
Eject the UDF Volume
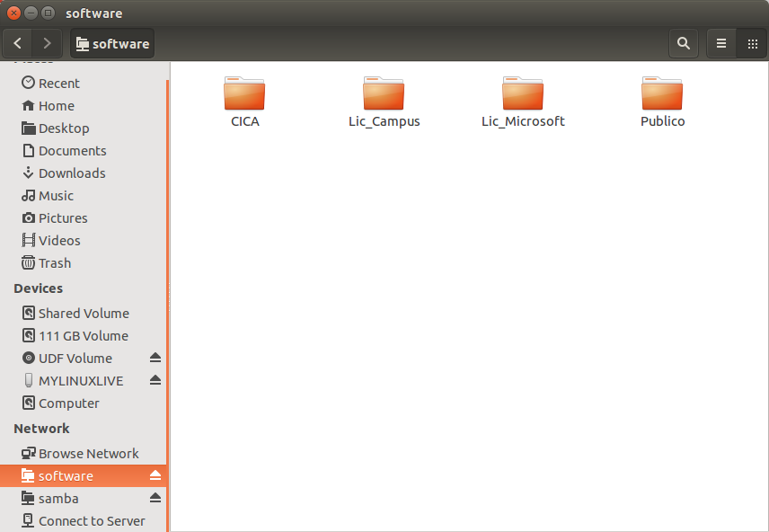pos(155,358)
